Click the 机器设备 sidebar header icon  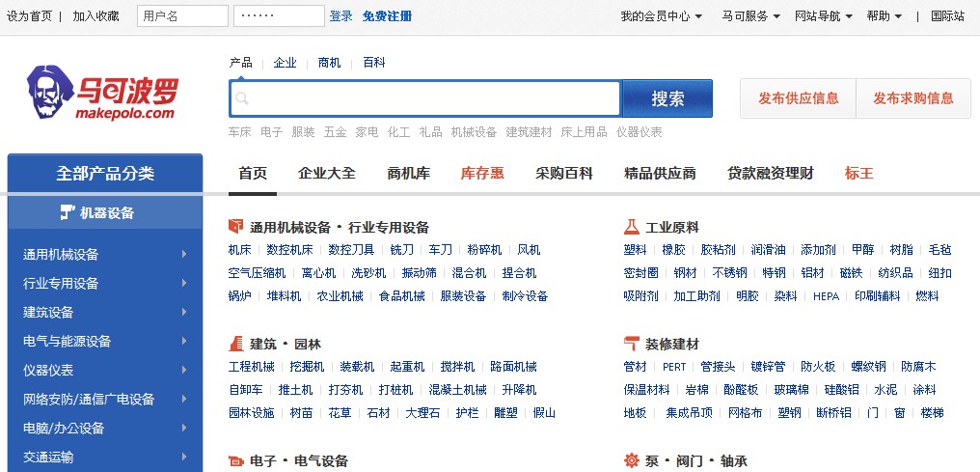point(68,212)
